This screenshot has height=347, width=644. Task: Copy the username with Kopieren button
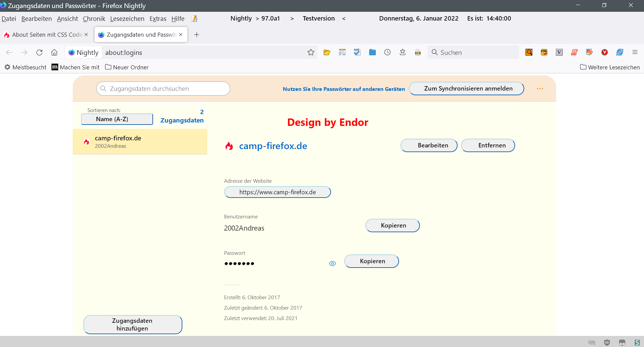392,225
